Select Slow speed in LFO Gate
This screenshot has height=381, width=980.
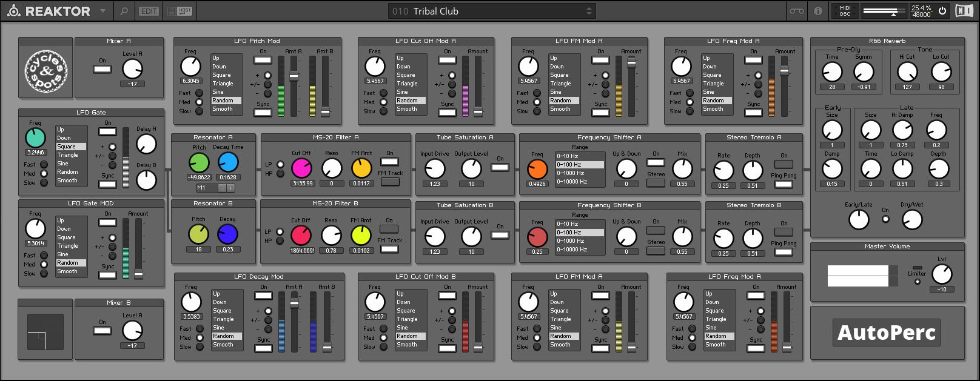44,182
